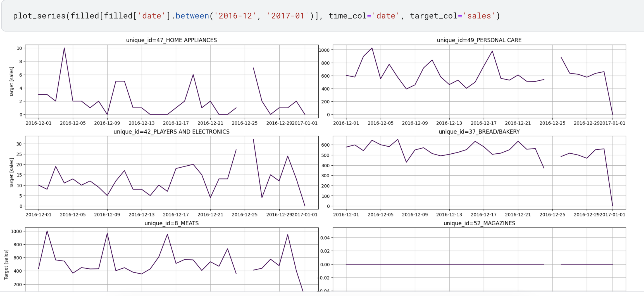Click the 2016-12-01 tick under HOME APPLIANCES chart
644x296 pixels.
tap(39, 123)
